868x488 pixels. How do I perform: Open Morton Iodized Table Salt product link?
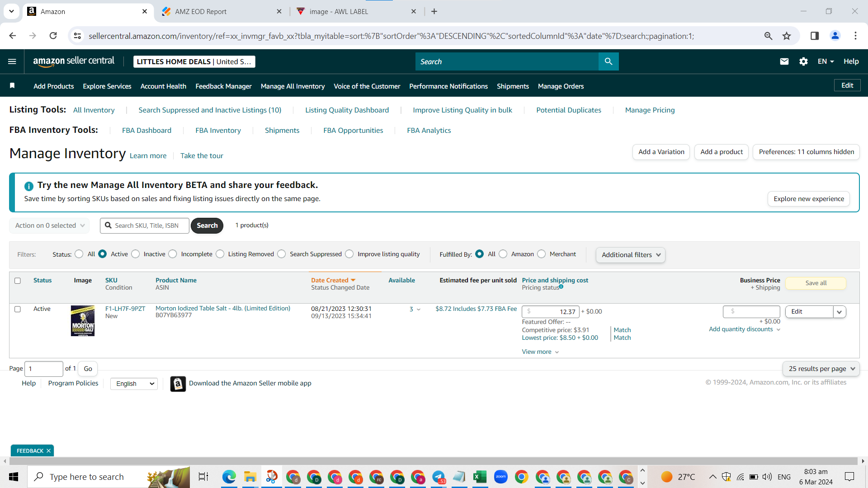tap(223, 308)
